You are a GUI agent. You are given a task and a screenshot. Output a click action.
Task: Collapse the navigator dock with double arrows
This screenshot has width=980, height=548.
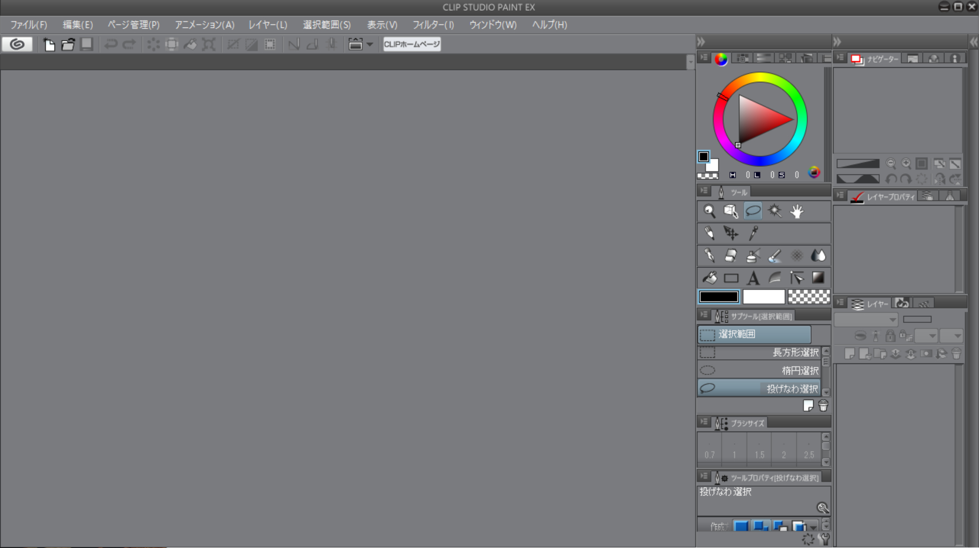(x=837, y=42)
